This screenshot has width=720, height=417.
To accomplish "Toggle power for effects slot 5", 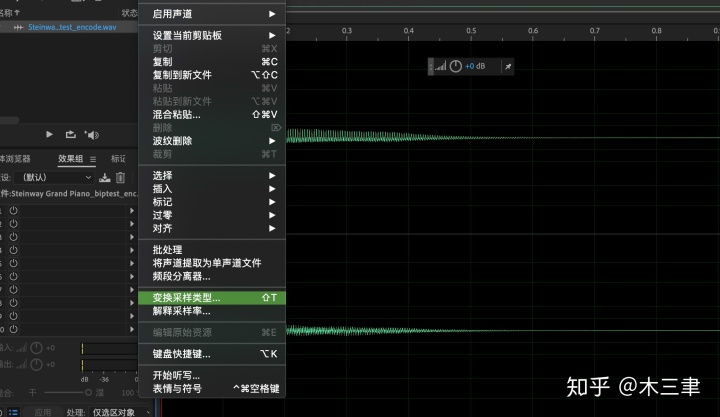I will point(13,263).
